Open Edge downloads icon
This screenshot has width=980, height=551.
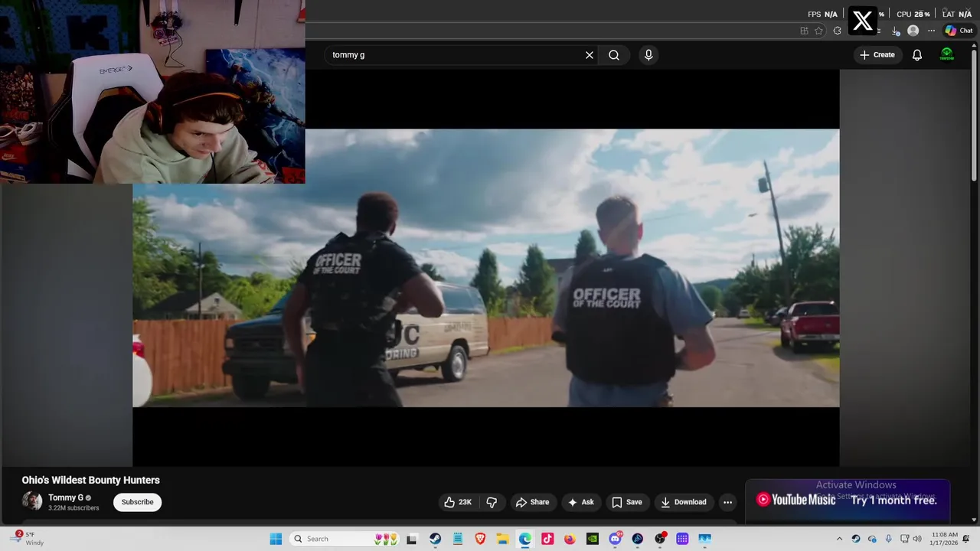click(895, 31)
